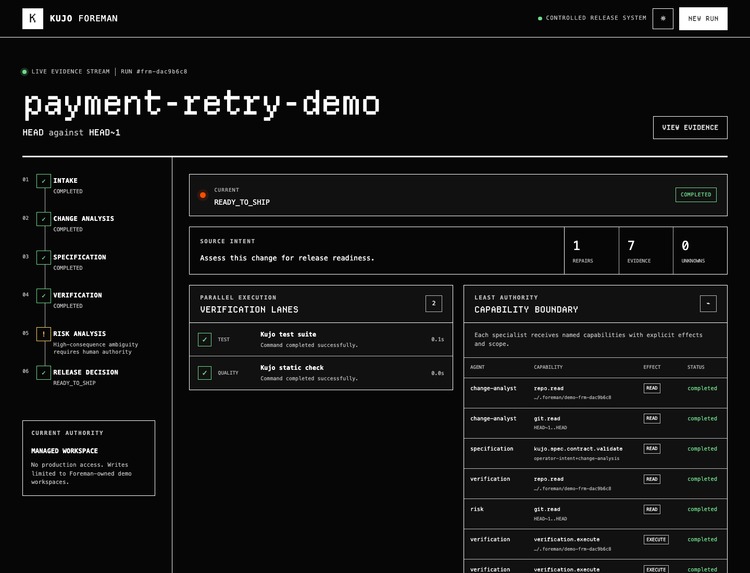Click the Managed Workspace authority card
This screenshot has height=573, width=750.
click(88, 458)
